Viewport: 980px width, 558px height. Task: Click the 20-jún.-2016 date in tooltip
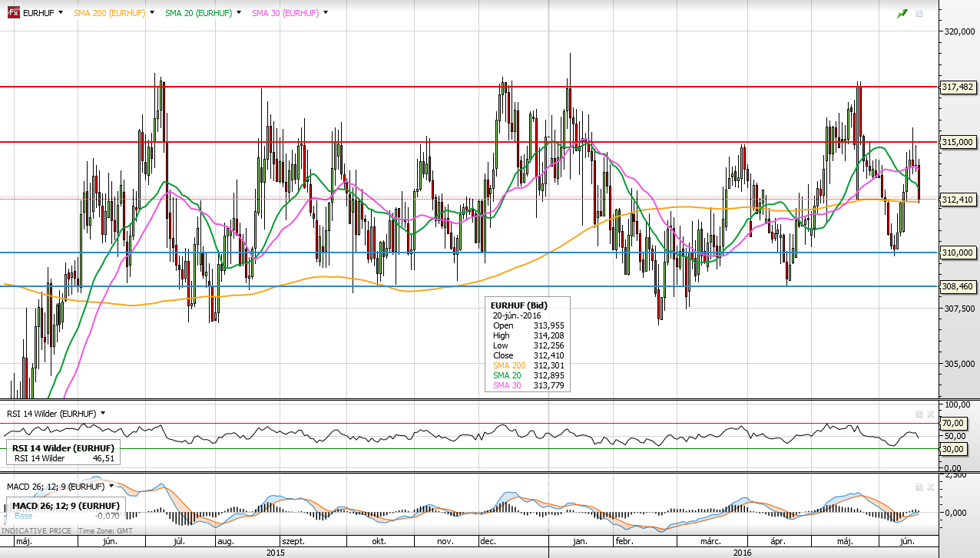(518, 315)
